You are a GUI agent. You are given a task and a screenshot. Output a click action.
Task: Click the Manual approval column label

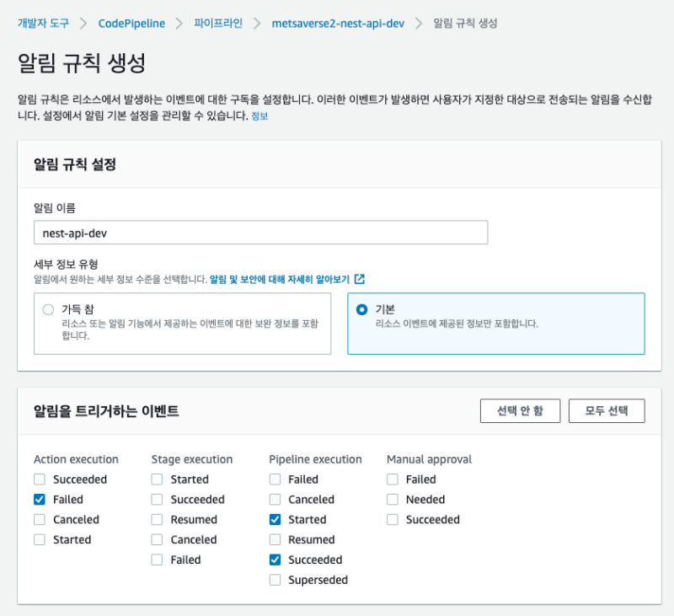click(x=429, y=459)
